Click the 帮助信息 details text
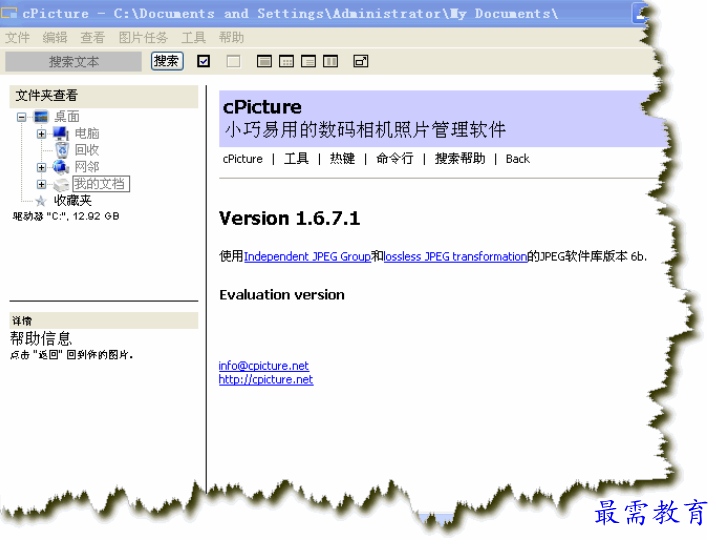The width and height of the screenshot is (716, 544). (41, 338)
